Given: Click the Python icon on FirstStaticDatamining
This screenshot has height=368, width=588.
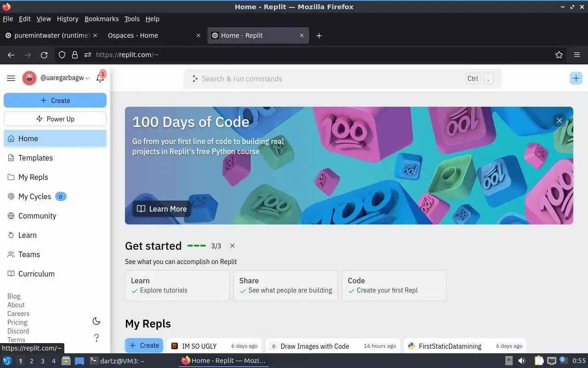Looking at the screenshot, I should 412,346.
